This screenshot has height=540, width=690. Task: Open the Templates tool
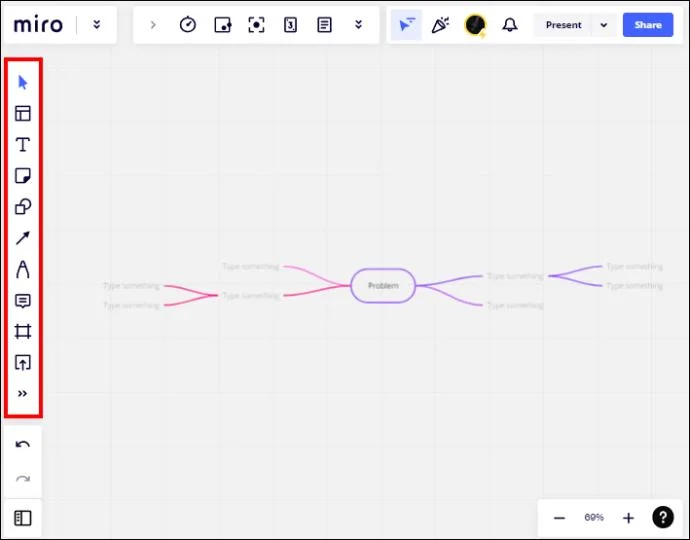23,114
